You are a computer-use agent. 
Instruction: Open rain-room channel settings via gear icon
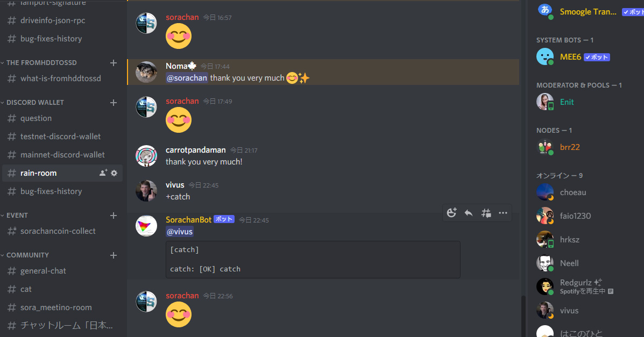(x=114, y=173)
